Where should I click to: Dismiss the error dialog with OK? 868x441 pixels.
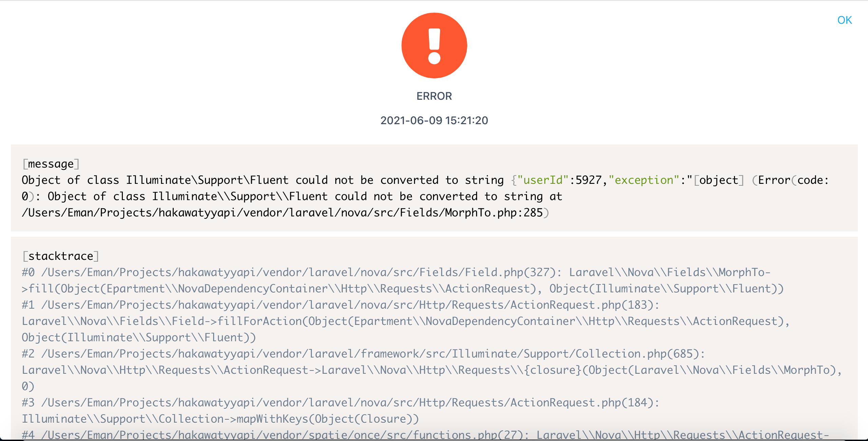(x=845, y=20)
